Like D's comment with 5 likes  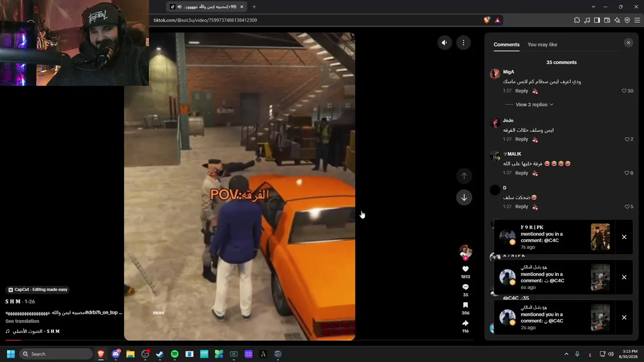tap(627, 207)
